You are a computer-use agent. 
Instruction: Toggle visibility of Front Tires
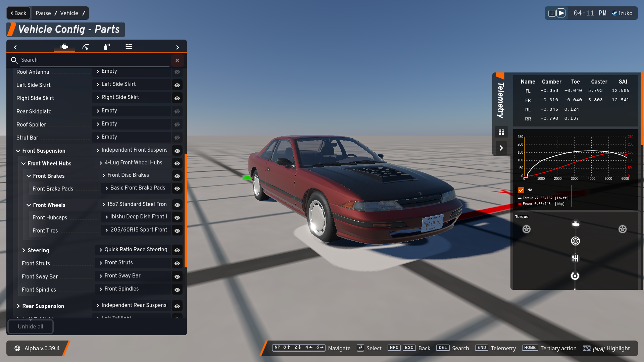coord(177,231)
